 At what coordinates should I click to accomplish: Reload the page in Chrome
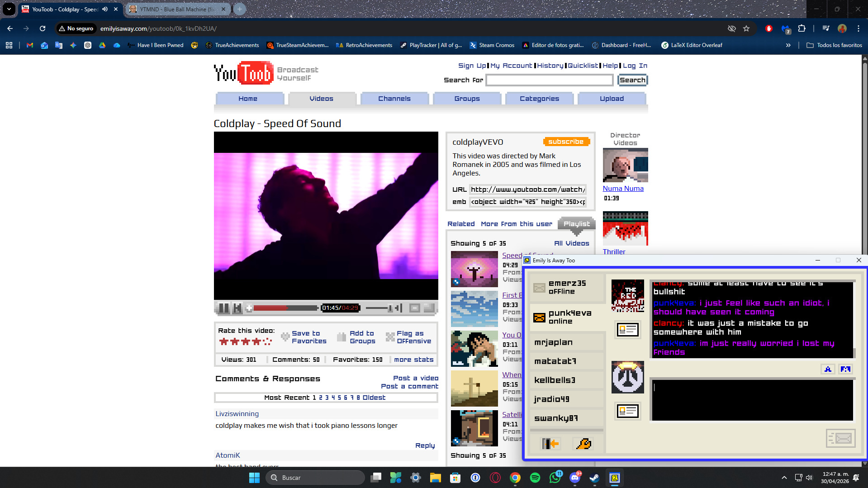43,28
